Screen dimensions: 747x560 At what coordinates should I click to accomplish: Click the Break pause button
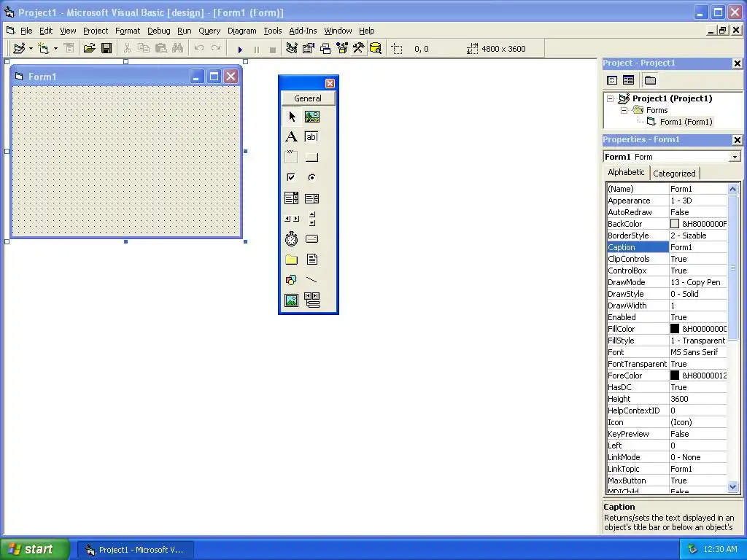257,49
